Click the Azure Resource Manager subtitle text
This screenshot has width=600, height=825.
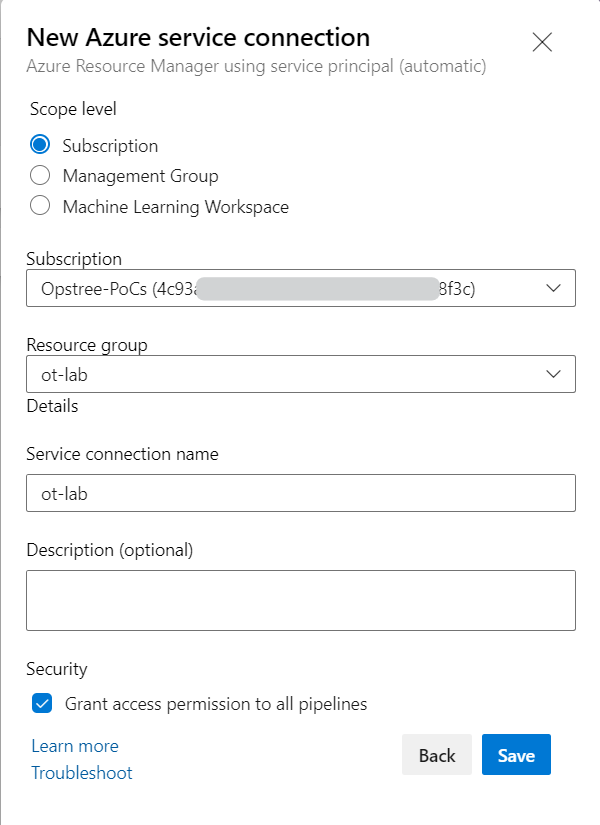256,66
